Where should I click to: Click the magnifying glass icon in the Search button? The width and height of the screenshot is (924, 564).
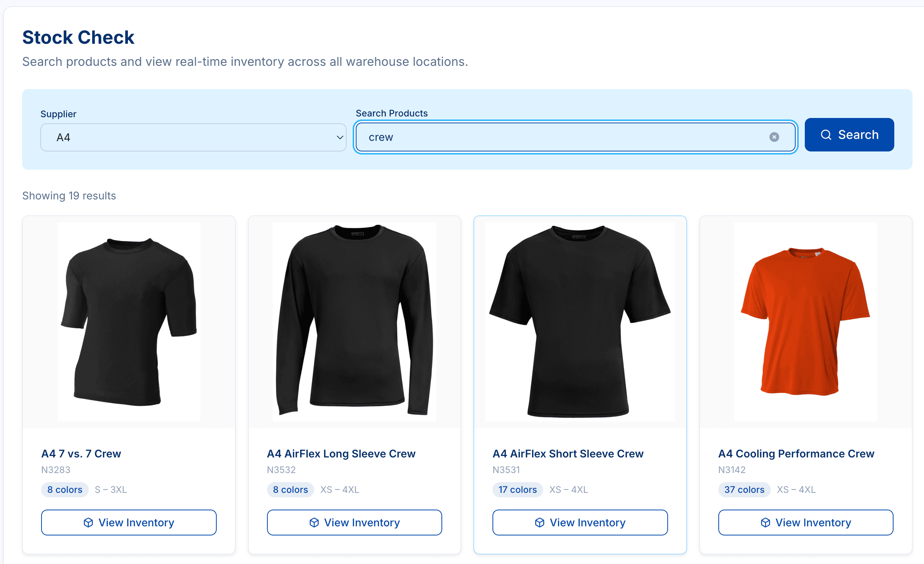[x=826, y=134]
